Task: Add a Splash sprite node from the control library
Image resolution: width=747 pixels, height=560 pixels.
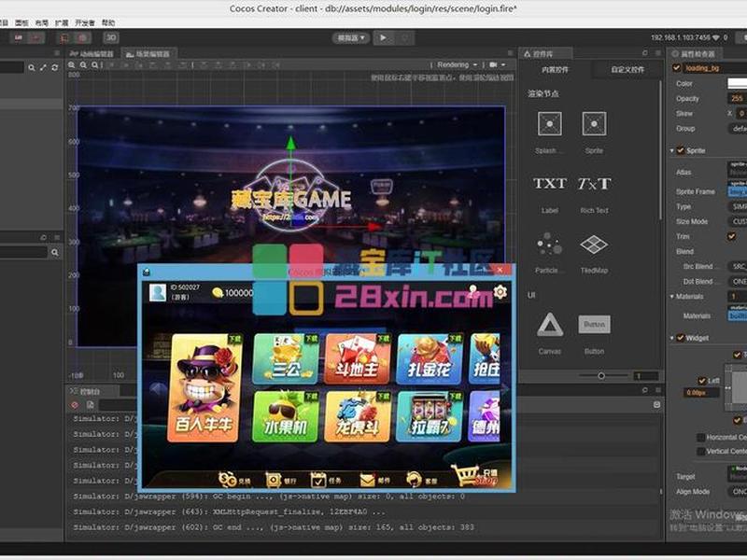Action: (549, 124)
